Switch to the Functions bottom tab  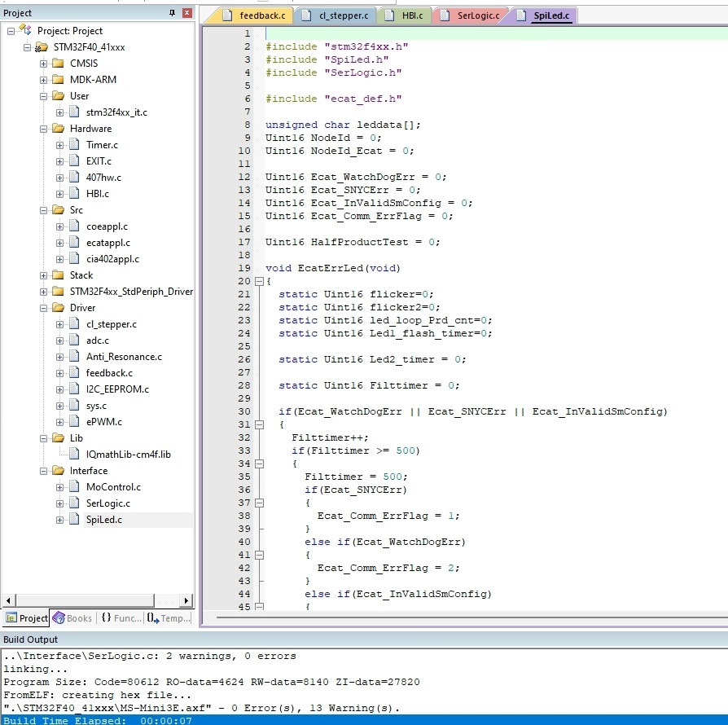[x=121, y=618]
